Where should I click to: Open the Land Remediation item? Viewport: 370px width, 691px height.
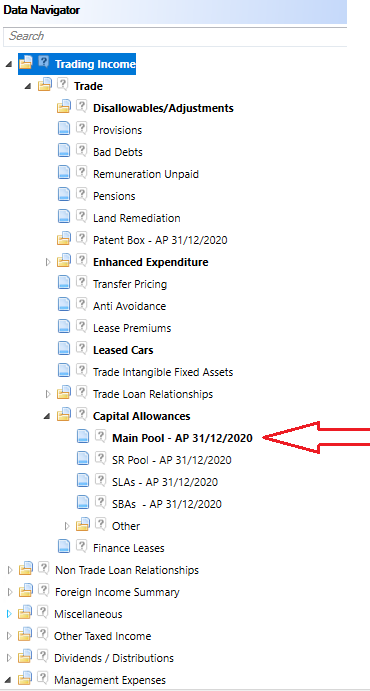coord(137,218)
